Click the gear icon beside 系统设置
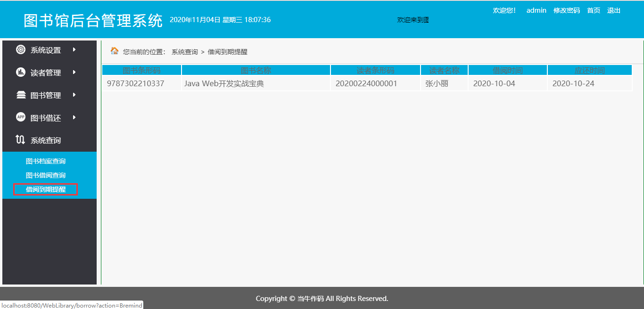This screenshot has height=309, width=644. tap(21, 49)
